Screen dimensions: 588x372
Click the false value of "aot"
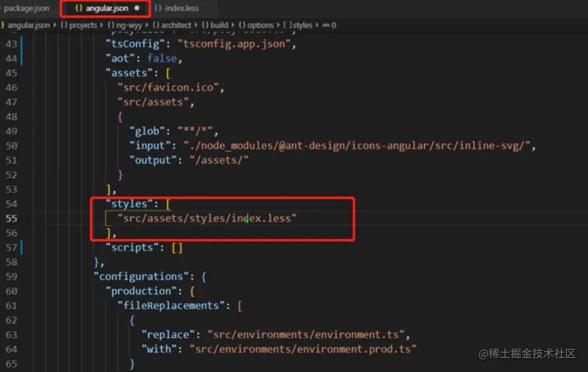coord(162,59)
